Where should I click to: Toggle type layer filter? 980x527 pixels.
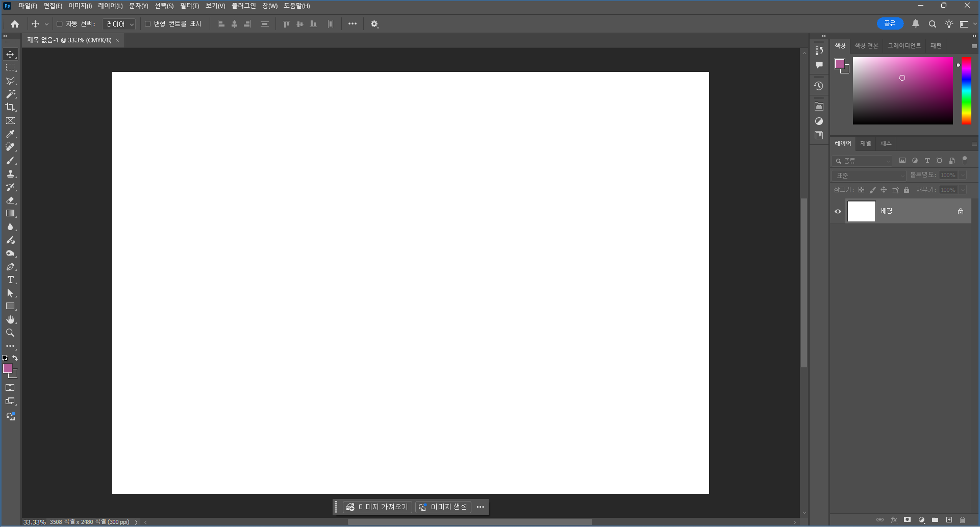[927, 160]
